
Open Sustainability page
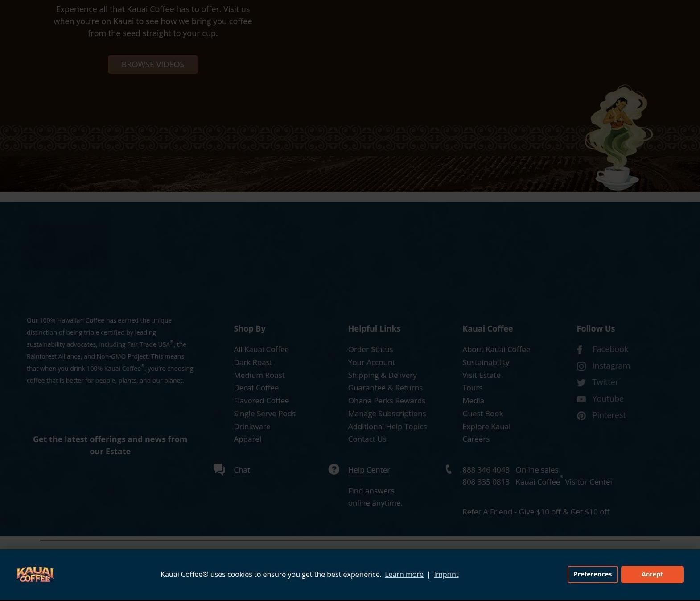(486, 362)
